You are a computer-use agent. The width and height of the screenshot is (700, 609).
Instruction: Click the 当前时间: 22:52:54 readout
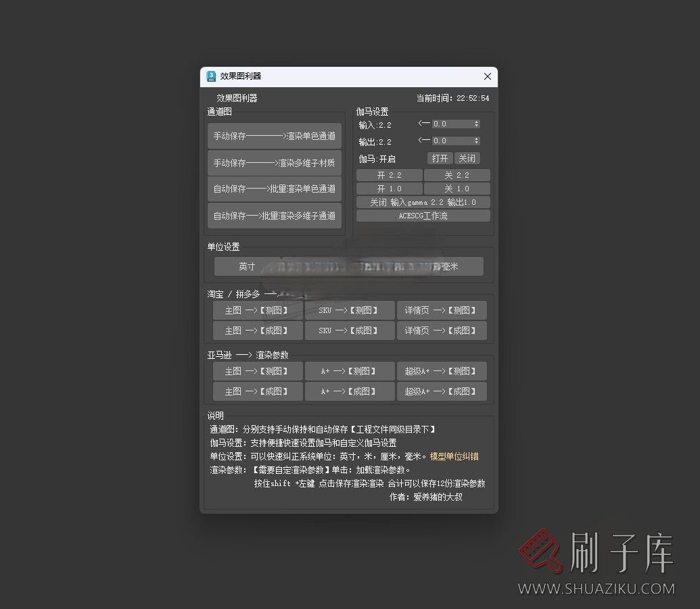tap(452, 98)
